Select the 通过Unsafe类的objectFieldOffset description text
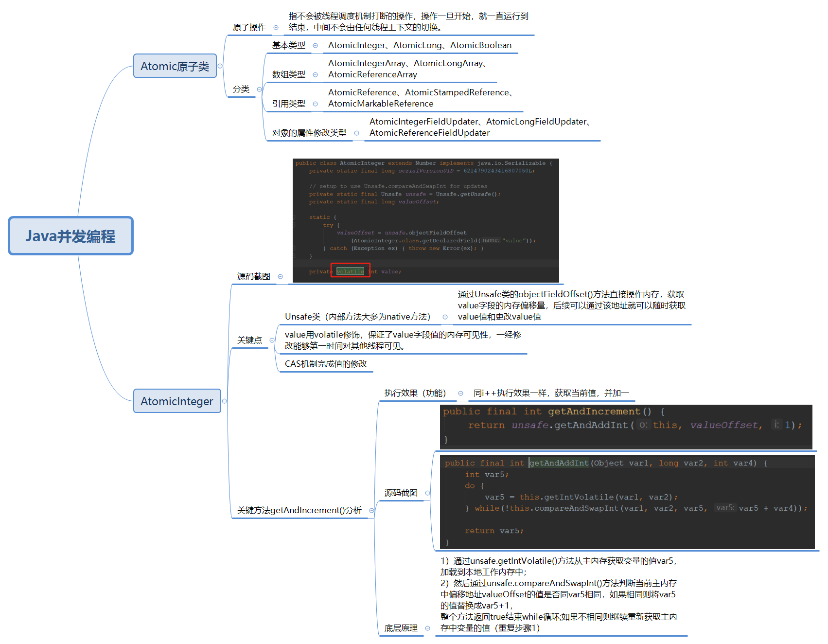Viewport: 828px width, 644px height. tap(572, 305)
